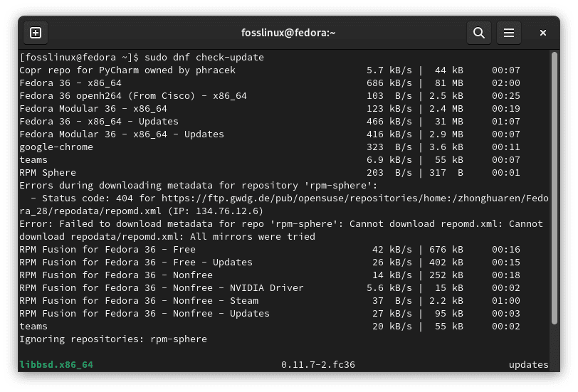The image size is (578, 392).
Task: Open a new terminal tab
Action: coord(36,33)
